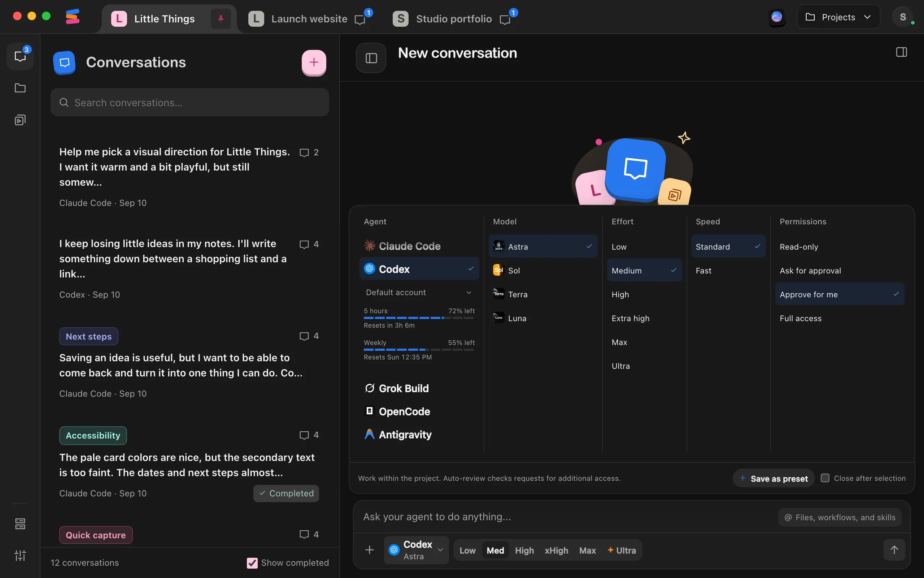The image size is (924, 578).
Task: Switch to the Launch website tab
Action: click(x=309, y=19)
